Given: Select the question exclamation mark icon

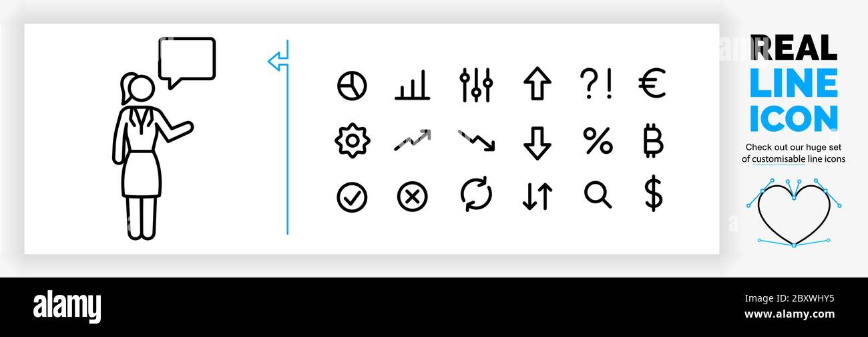Looking at the screenshot, I should [x=596, y=85].
